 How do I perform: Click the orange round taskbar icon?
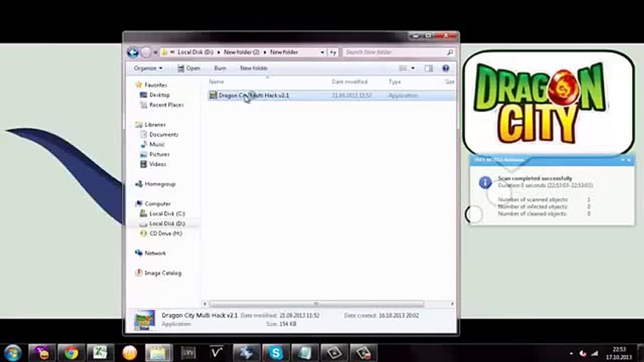click(129, 353)
